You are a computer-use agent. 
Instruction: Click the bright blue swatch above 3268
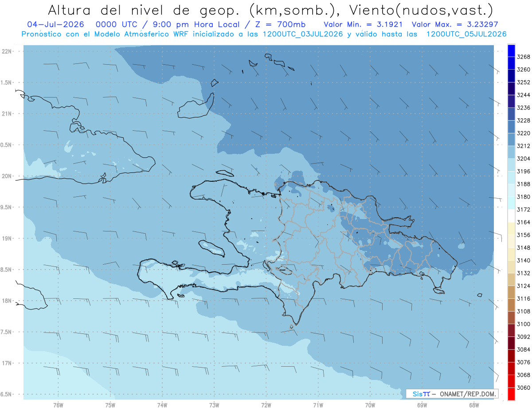511,51
